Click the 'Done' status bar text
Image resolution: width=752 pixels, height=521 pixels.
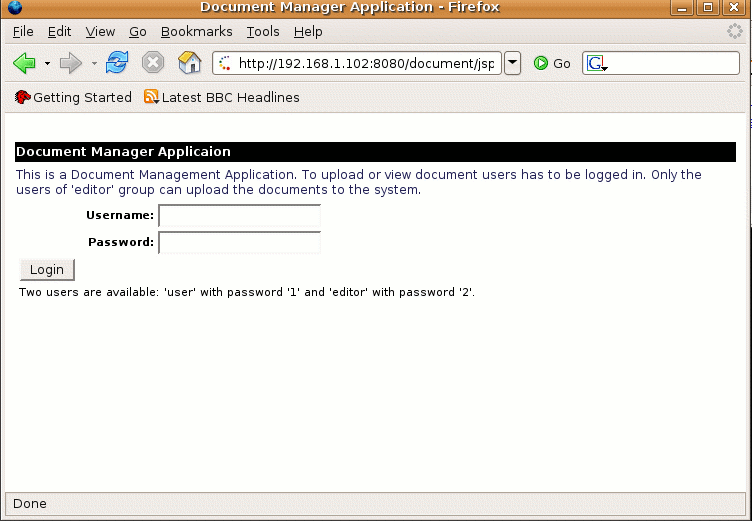click(x=30, y=504)
